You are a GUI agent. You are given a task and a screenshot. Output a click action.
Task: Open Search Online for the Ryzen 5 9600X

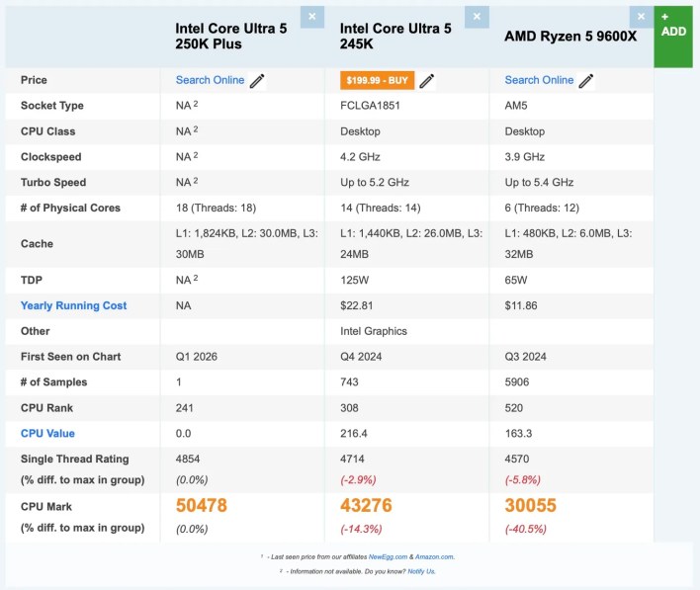point(539,80)
